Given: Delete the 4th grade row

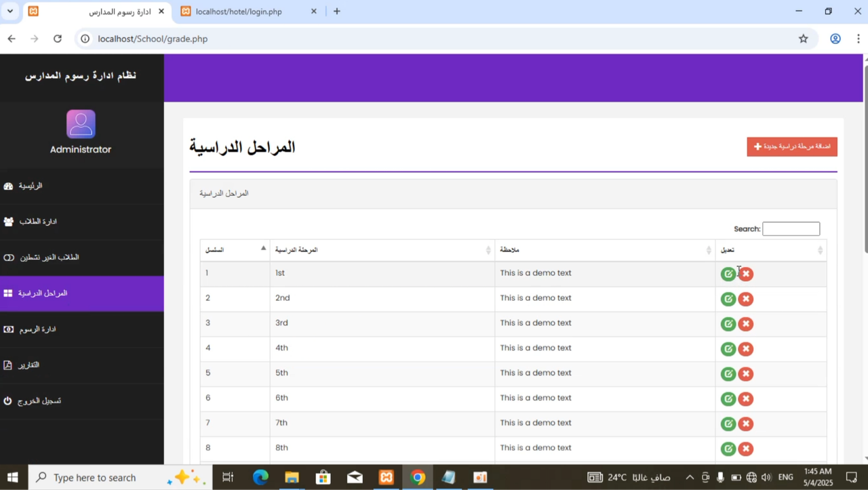Looking at the screenshot, I should pos(746,349).
